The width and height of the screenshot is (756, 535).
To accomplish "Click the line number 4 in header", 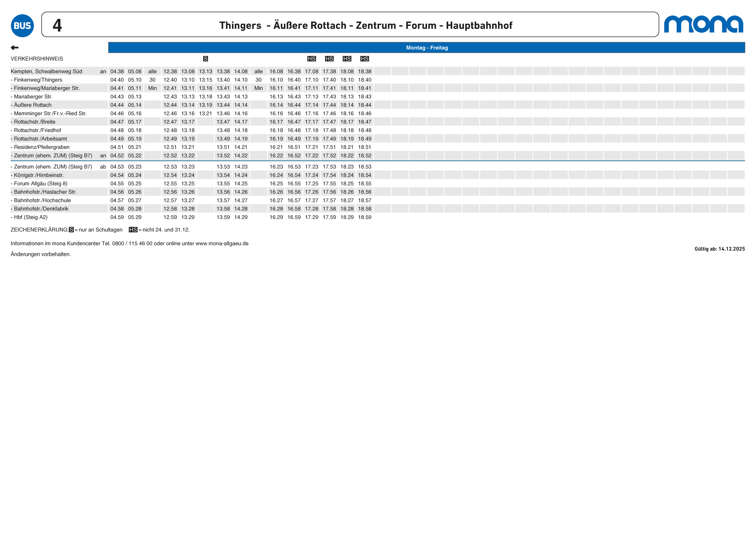I will (57, 25).
